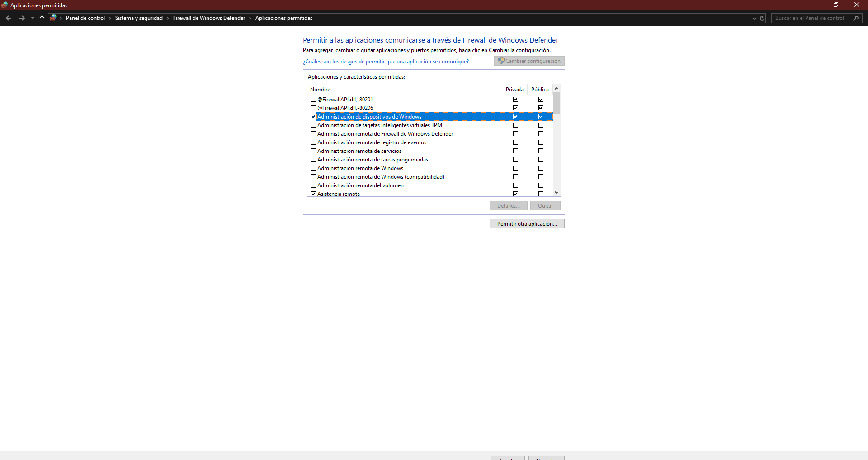Image resolution: width=868 pixels, height=460 pixels.
Task: Toggle name checkbox for @FirewallAPI.dll,-80201
Action: click(313, 100)
